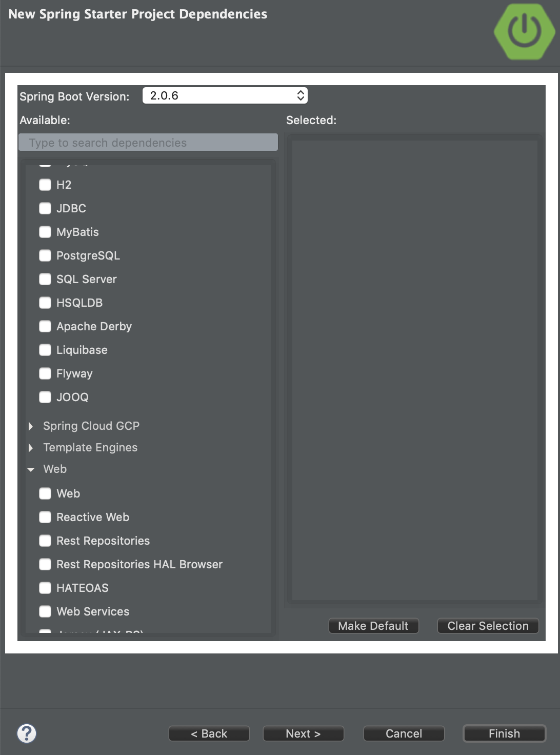560x755 pixels.
Task: Open the Spring Boot Version dropdown
Action: coord(225,95)
